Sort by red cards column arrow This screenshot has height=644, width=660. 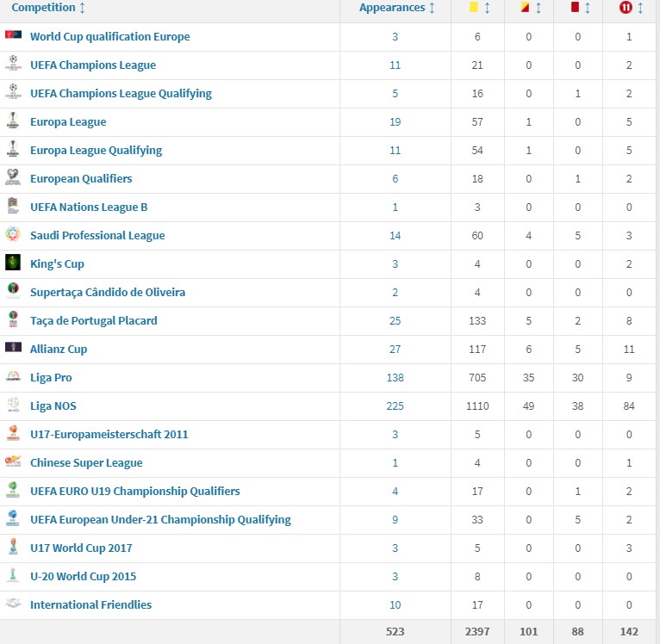point(588,8)
